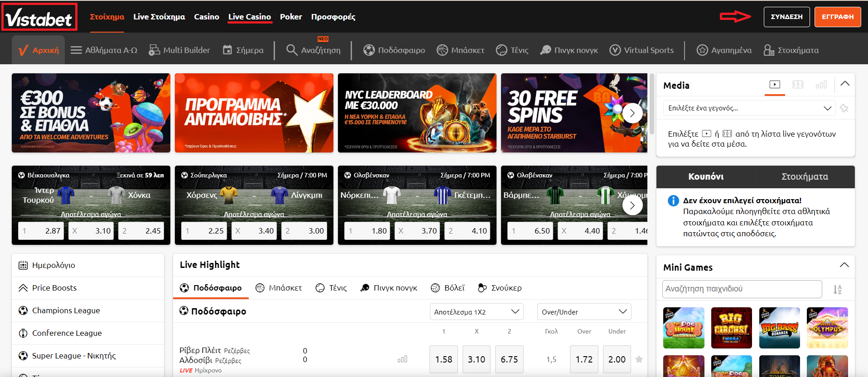This screenshot has width=868, height=377.
Task: Pick draw odds 3.10 Ρίβερ Πλέιτ match
Action: (477, 359)
